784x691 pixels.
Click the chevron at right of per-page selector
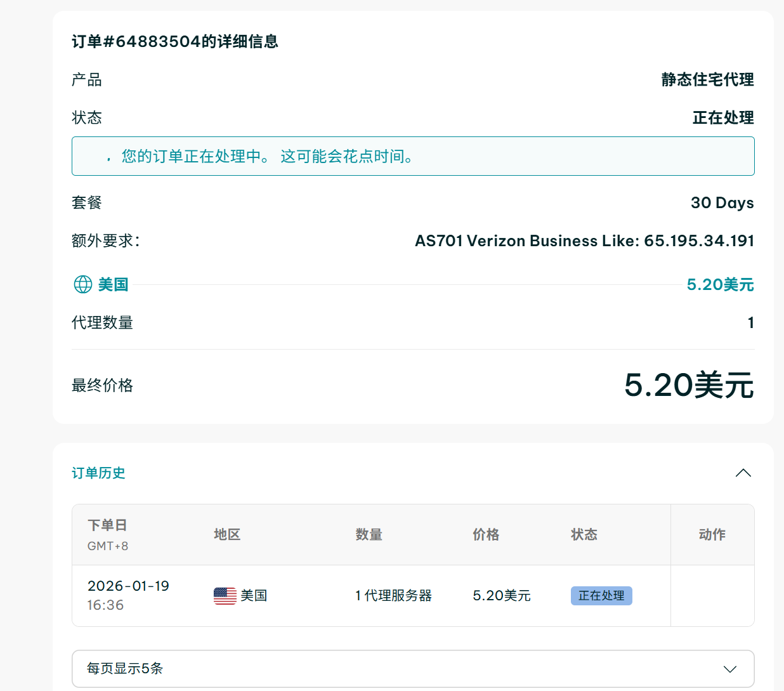click(x=729, y=668)
